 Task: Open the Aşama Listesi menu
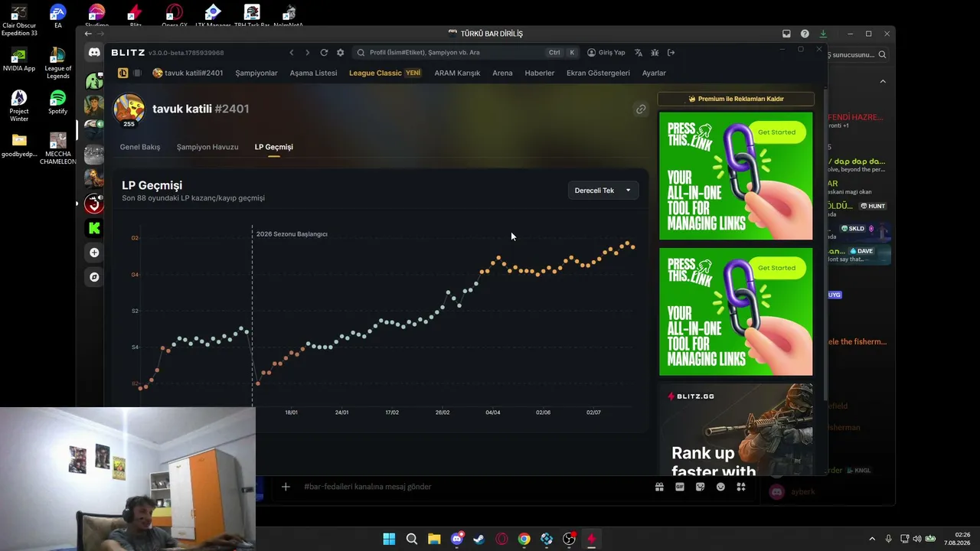point(313,73)
